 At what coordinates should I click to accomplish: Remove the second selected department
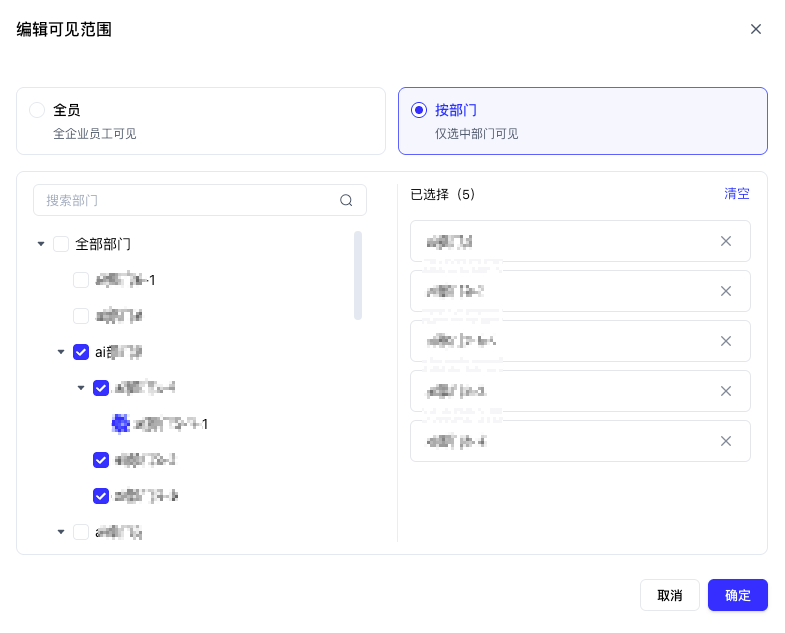point(726,291)
